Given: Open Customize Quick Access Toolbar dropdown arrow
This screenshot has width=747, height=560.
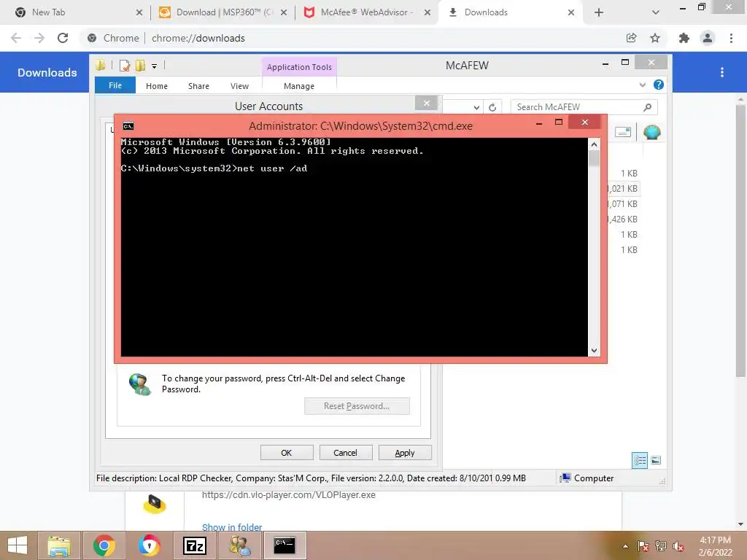Looking at the screenshot, I should tap(155, 66).
